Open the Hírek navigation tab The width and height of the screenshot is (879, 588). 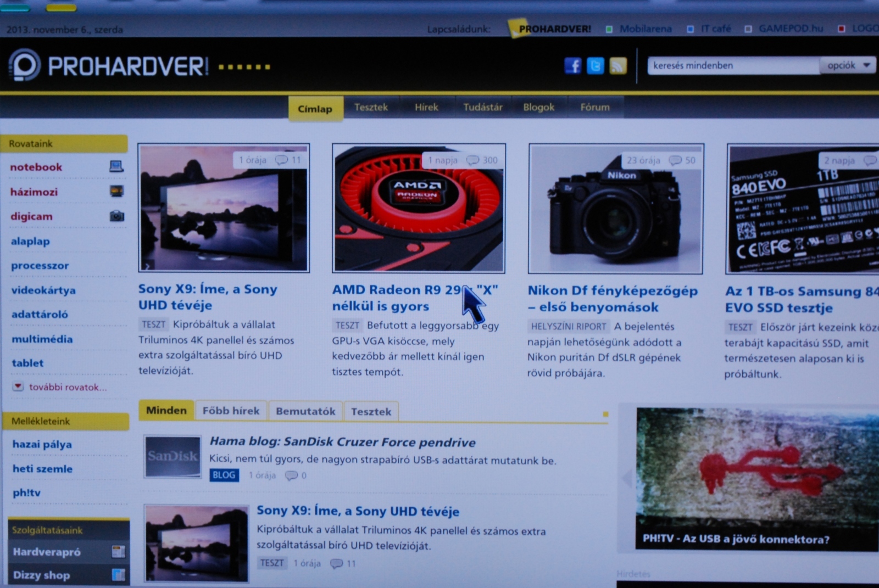point(426,107)
